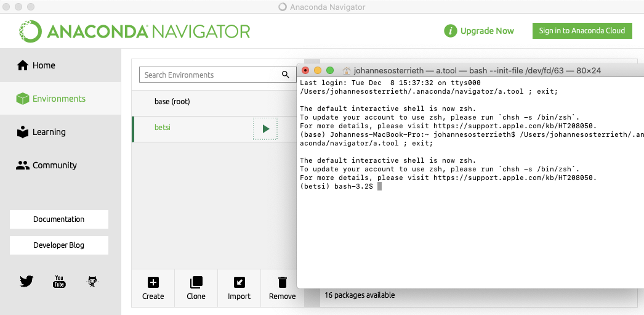Click the green info icon beside Upgrade Now
Viewport: 644px width, 315px height.
(451, 31)
